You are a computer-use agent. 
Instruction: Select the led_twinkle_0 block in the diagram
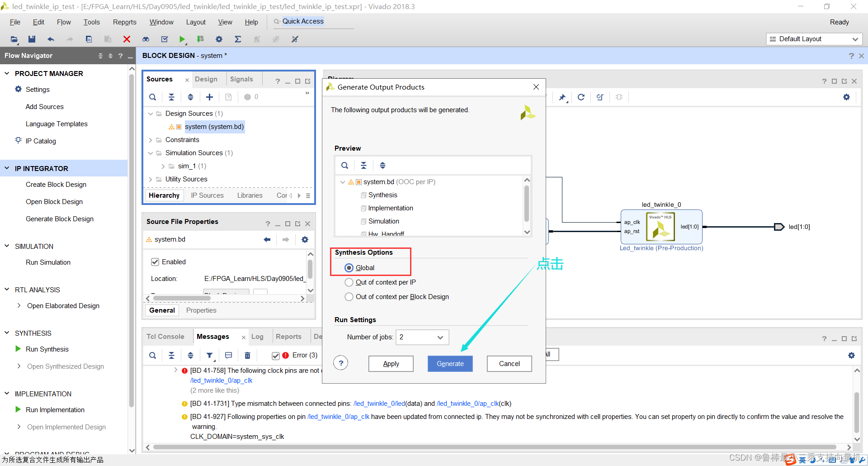(x=661, y=227)
